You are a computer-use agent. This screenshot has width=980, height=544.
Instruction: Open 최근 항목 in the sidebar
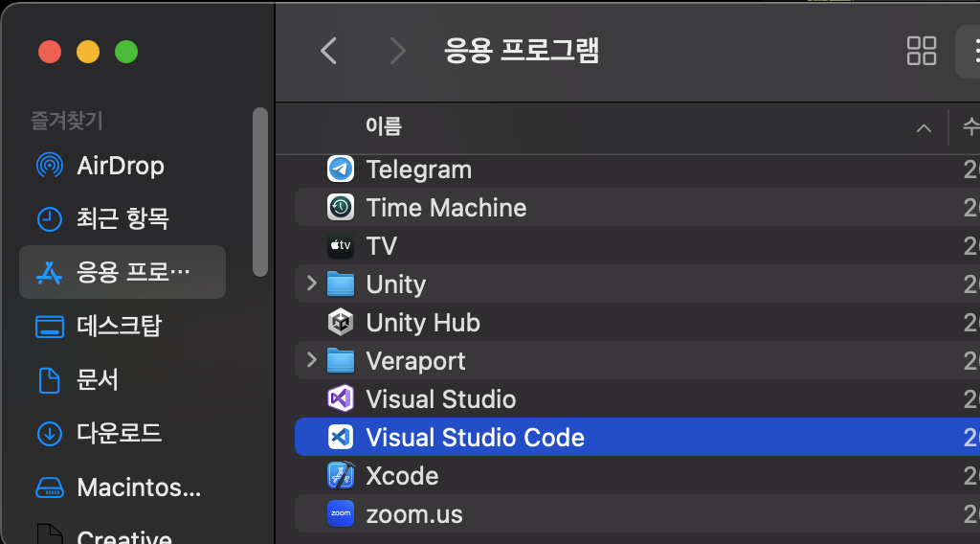click(x=122, y=219)
